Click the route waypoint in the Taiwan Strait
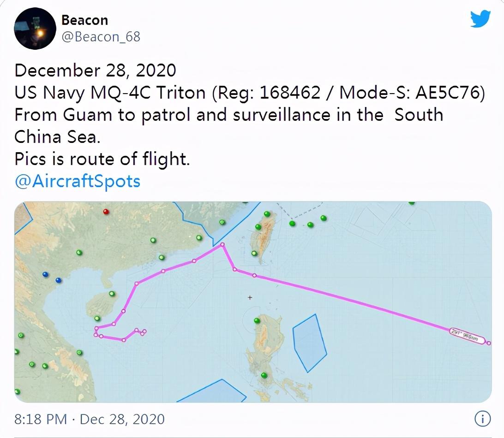Screen dimensions: 504x438 pyautogui.click(x=222, y=245)
